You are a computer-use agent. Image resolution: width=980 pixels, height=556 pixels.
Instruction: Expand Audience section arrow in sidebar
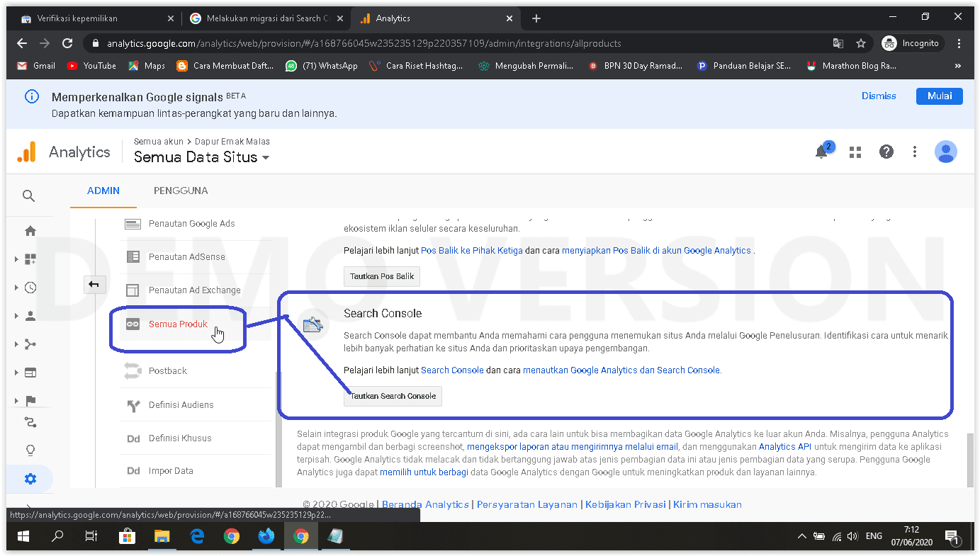coord(16,316)
